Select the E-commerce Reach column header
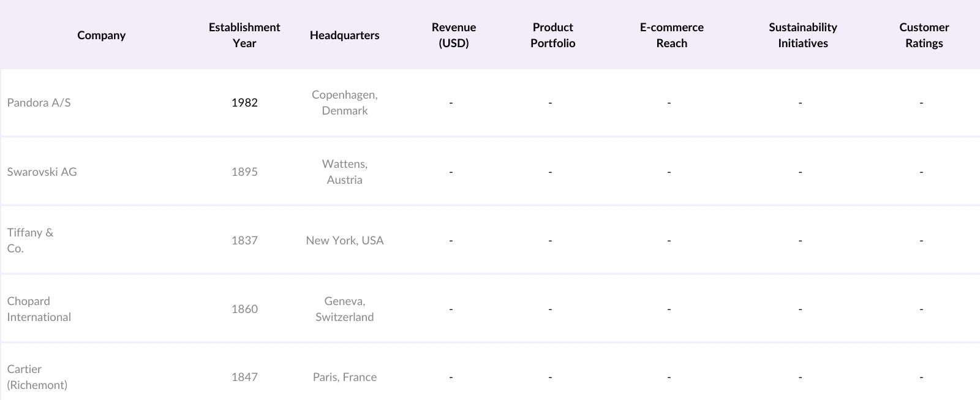 point(671,36)
